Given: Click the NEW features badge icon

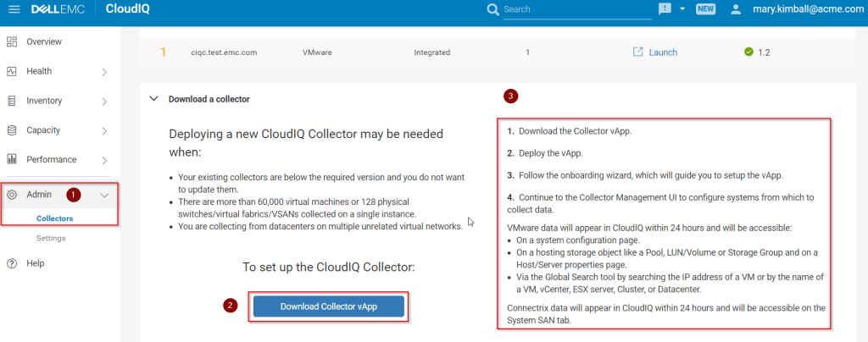Looking at the screenshot, I should click(x=705, y=9).
